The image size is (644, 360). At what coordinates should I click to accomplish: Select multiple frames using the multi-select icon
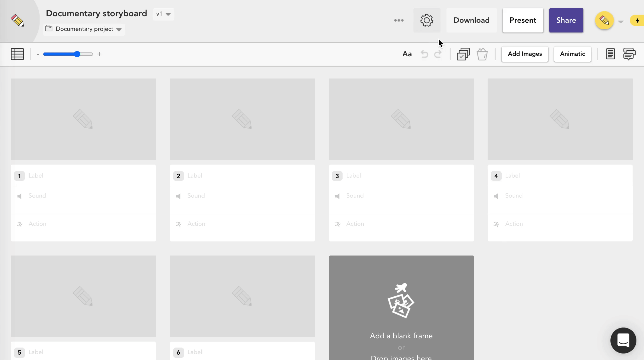[x=463, y=54]
